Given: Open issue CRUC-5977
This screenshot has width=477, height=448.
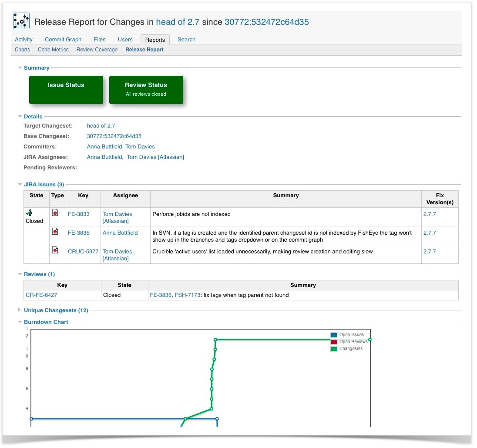Looking at the screenshot, I should [83, 251].
